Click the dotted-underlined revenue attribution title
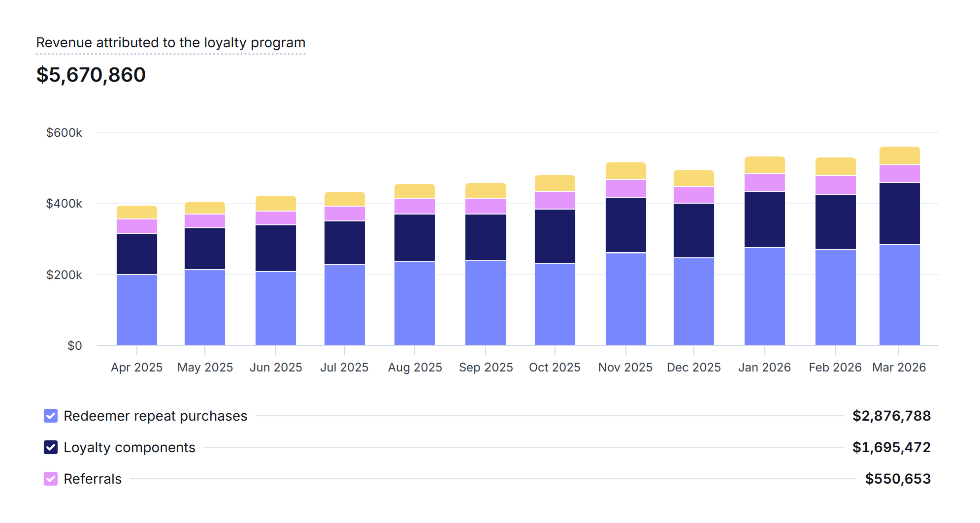The height and width of the screenshot is (523, 980). pos(170,43)
